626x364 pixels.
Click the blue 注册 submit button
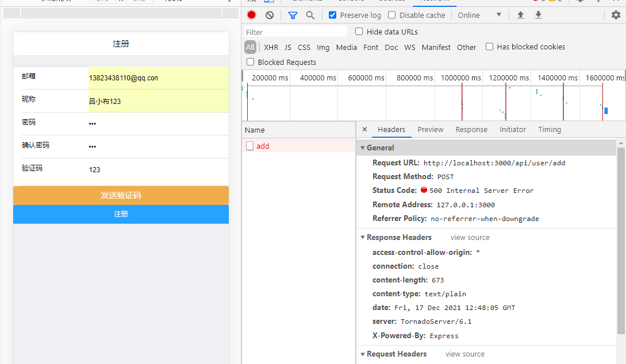pyautogui.click(x=121, y=214)
